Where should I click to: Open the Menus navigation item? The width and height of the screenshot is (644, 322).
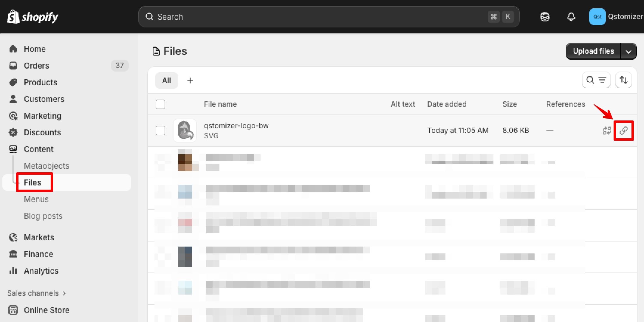[36, 199]
